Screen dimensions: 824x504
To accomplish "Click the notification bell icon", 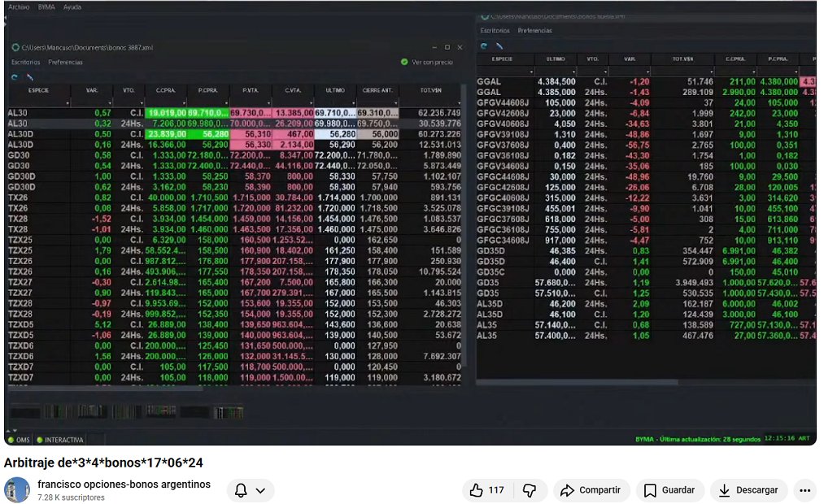I will coord(242,490).
